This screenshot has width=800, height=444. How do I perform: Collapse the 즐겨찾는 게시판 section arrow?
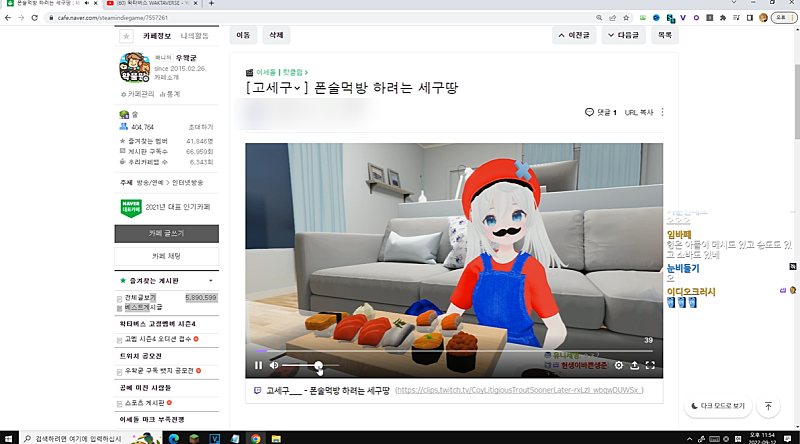211,281
